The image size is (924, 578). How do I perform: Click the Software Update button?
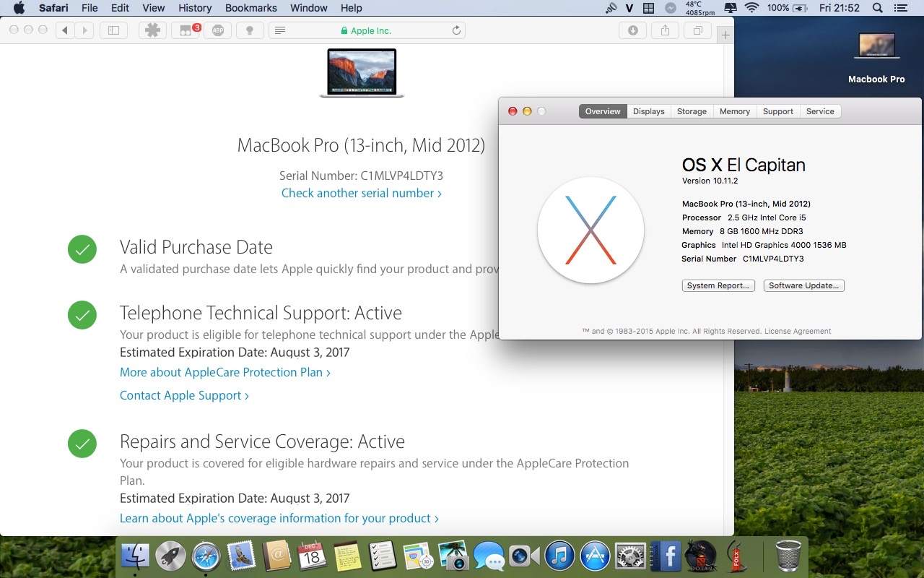pos(803,285)
